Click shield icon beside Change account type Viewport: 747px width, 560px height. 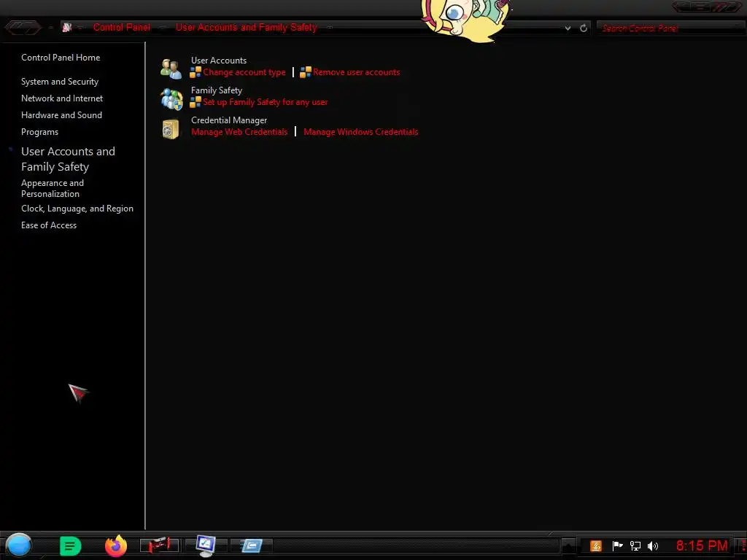pyautogui.click(x=196, y=72)
